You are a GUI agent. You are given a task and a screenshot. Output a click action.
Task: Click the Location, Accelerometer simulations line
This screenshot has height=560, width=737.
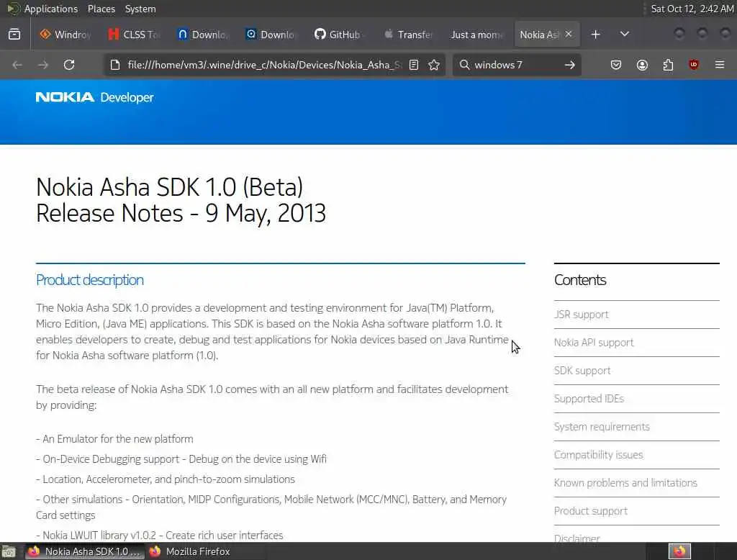click(x=166, y=479)
